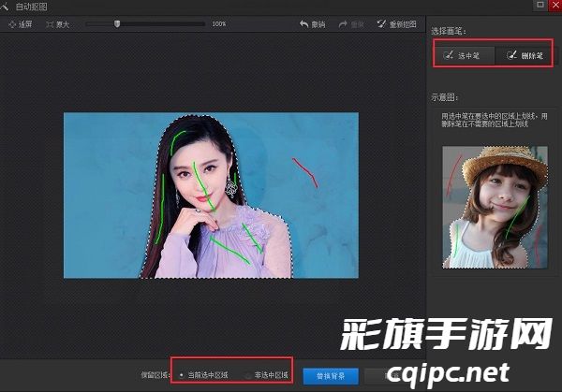This screenshot has height=392, width=562.
Task: Click the 自动抠图 app logo icon
Action: click(x=7, y=6)
